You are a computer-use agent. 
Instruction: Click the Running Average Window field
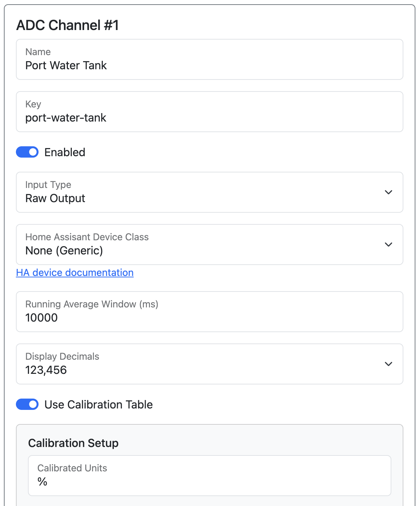point(209,312)
